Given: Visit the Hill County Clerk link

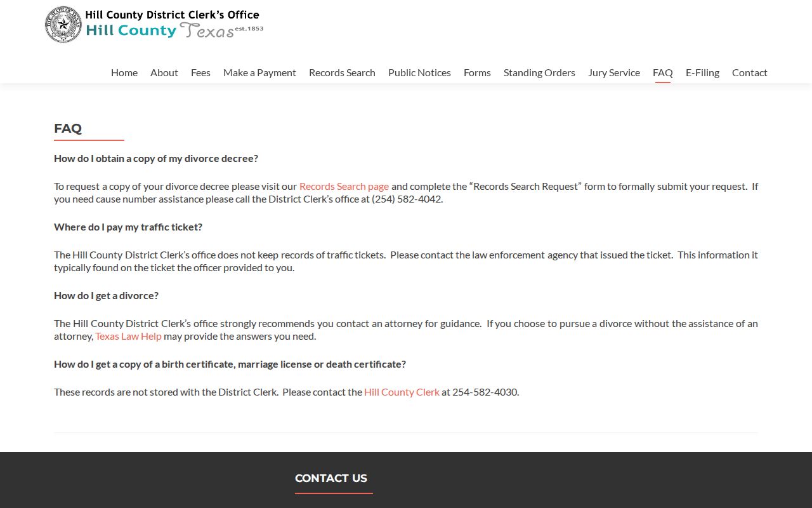Looking at the screenshot, I should click(x=402, y=392).
